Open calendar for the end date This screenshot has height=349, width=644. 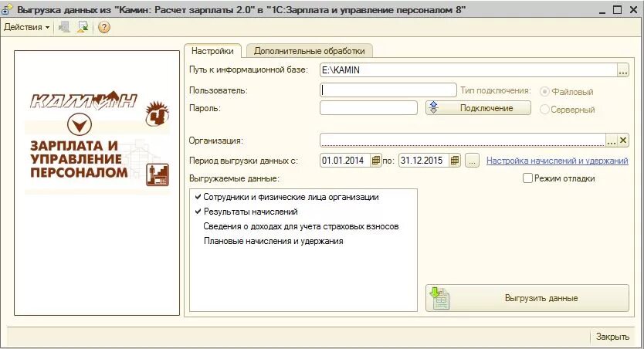[455, 161]
